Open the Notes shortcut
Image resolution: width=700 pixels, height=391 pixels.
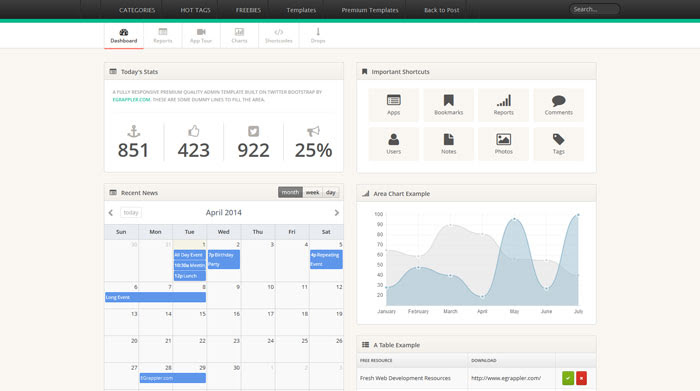449,144
